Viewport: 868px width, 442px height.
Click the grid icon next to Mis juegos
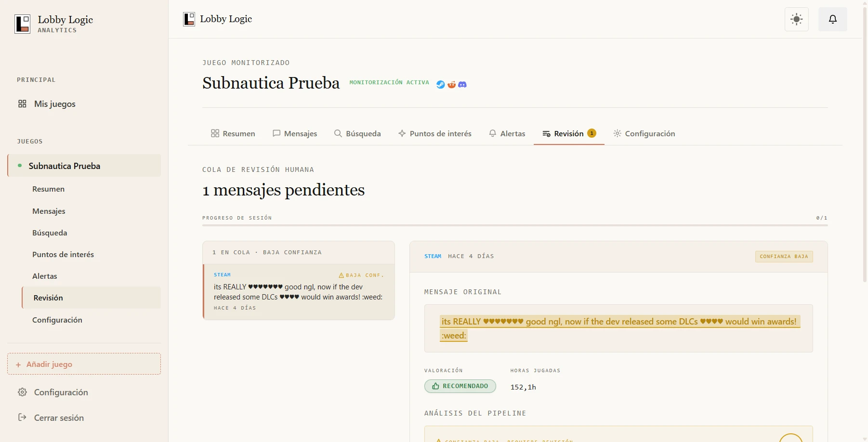22,104
